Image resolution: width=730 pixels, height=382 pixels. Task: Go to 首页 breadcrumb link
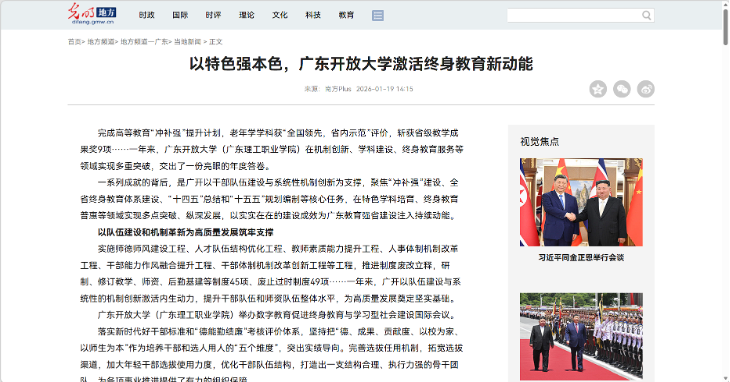74,42
